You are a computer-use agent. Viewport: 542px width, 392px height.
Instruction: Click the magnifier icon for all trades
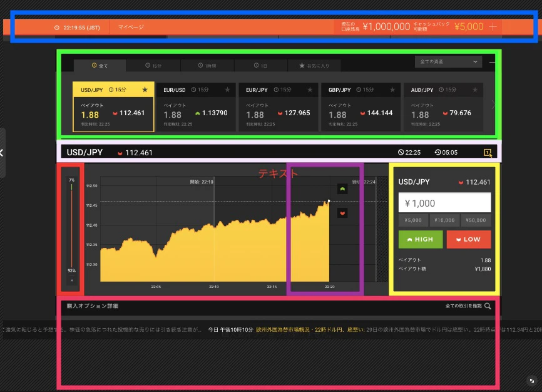pos(488,306)
